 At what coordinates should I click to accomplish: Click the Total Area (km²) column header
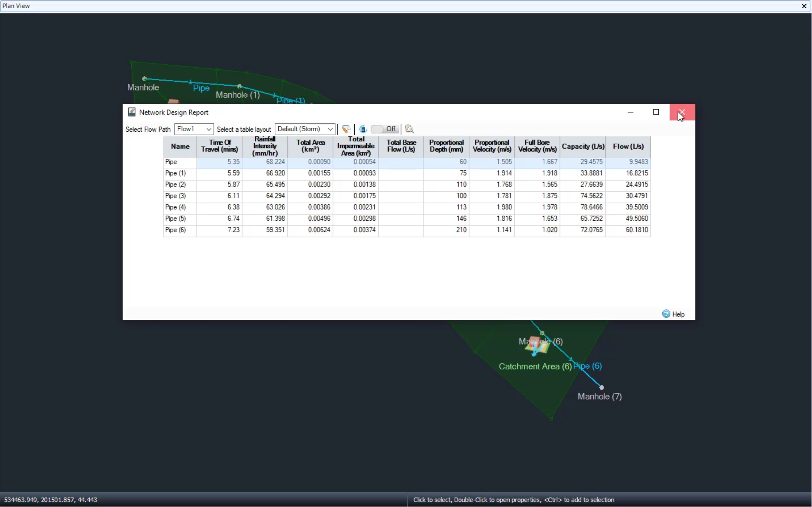[x=310, y=147]
